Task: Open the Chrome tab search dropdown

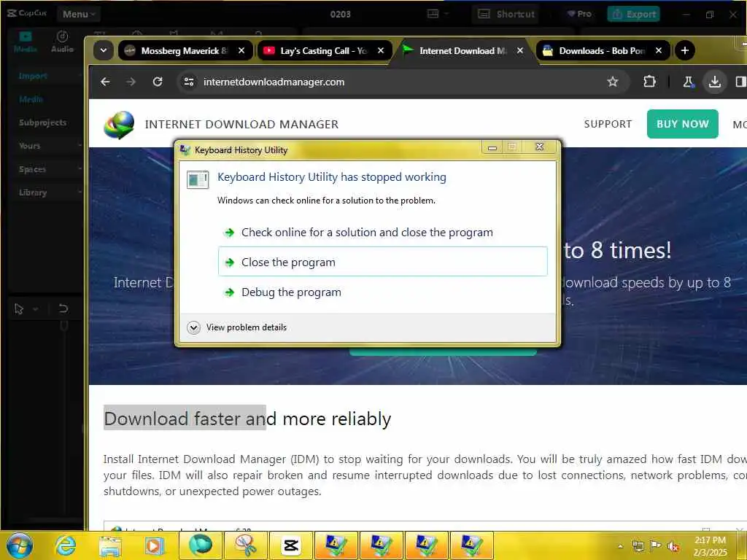Action: [104, 50]
